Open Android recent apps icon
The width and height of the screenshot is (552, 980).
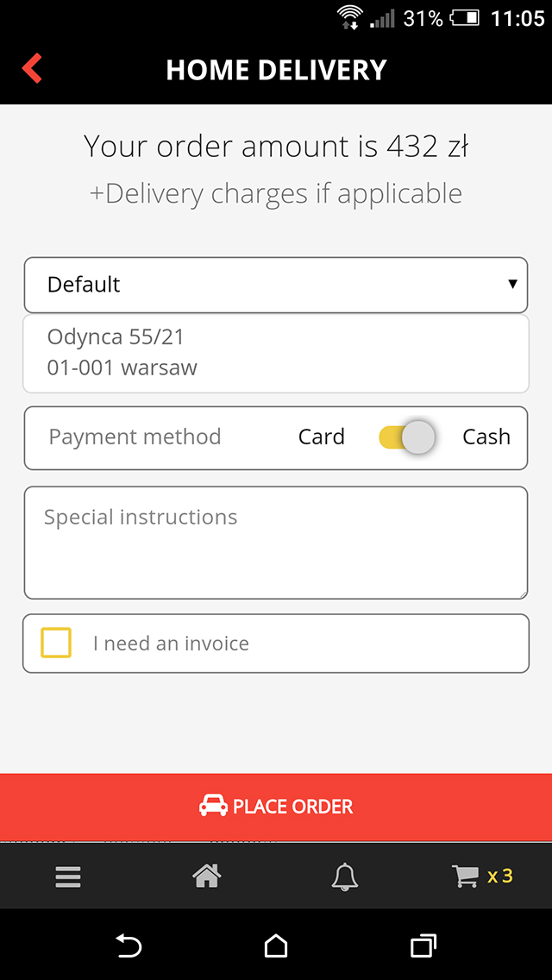423,945
